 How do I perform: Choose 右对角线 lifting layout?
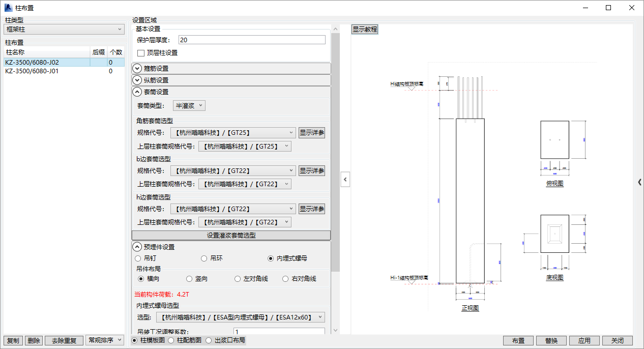tap(286, 279)
